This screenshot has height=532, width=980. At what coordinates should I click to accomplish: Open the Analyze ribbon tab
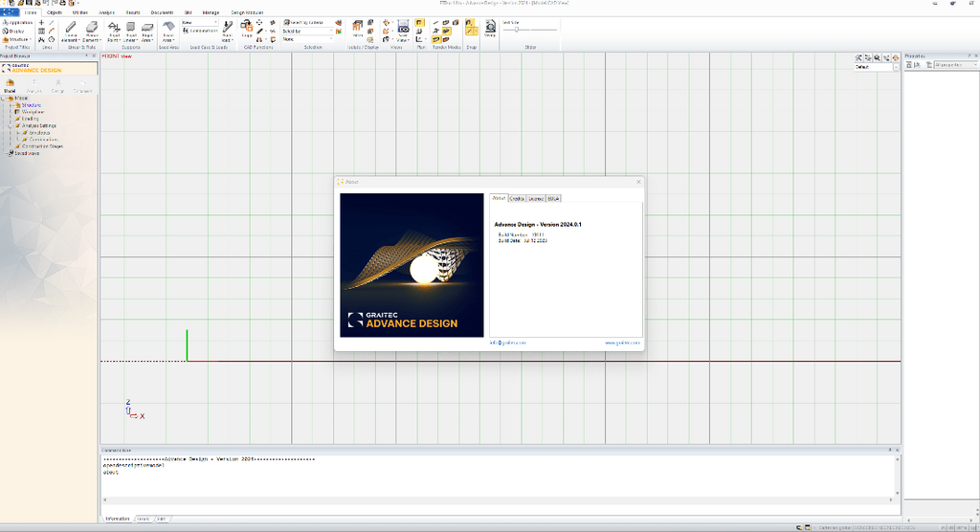106,12
